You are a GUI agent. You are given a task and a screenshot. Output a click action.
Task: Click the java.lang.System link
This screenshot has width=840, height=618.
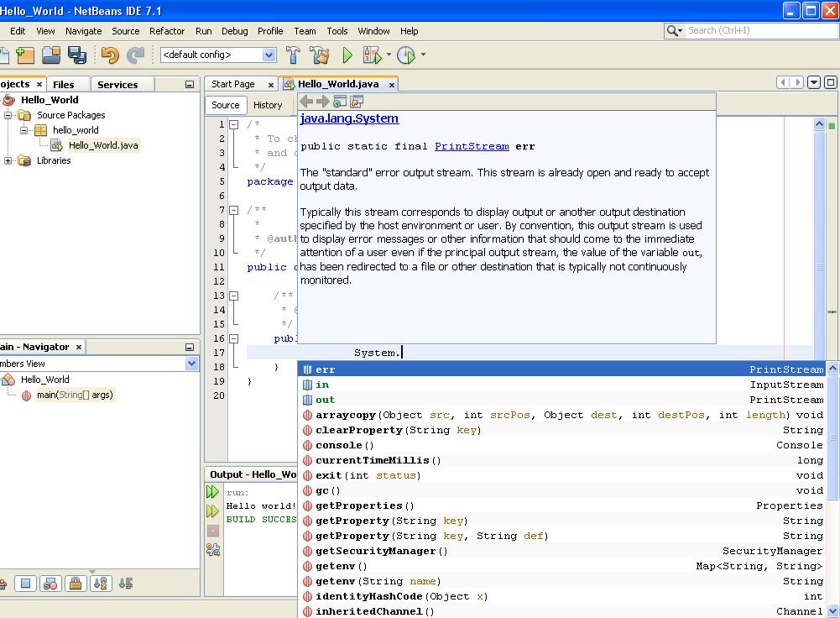pos(349,119)
